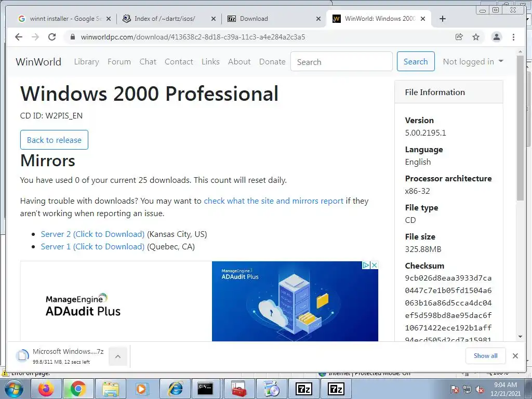The width and height of the screenshot is (532, 399).
Task: Close the downloads bar with X
Action: click(515, 356)
